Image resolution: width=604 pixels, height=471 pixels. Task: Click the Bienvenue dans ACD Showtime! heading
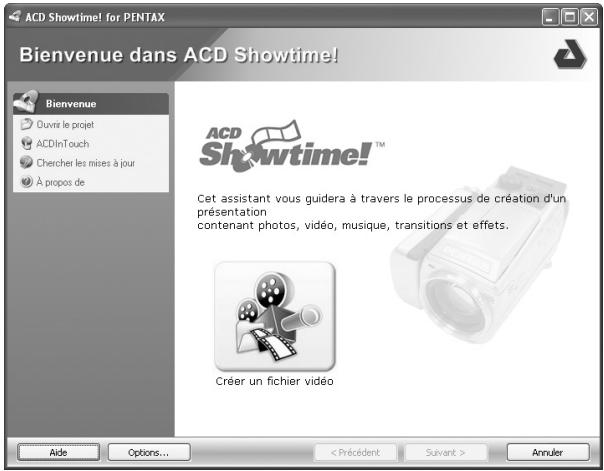179,55
